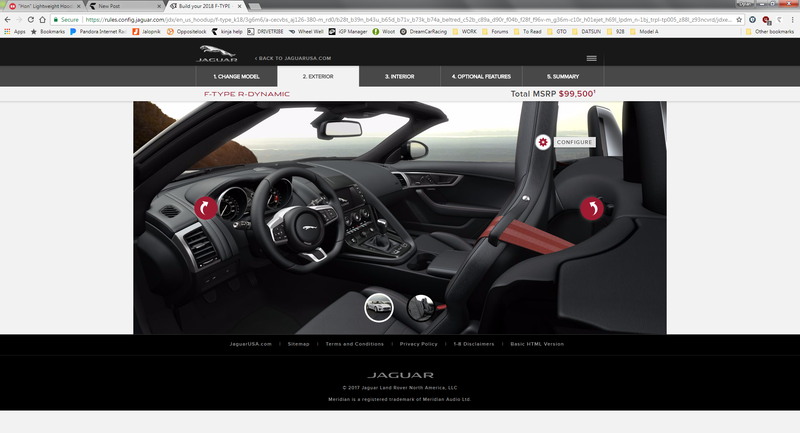Open the Basic HTML Version footer link
Viewport: 800px width, 433px height.
point(537,344)
